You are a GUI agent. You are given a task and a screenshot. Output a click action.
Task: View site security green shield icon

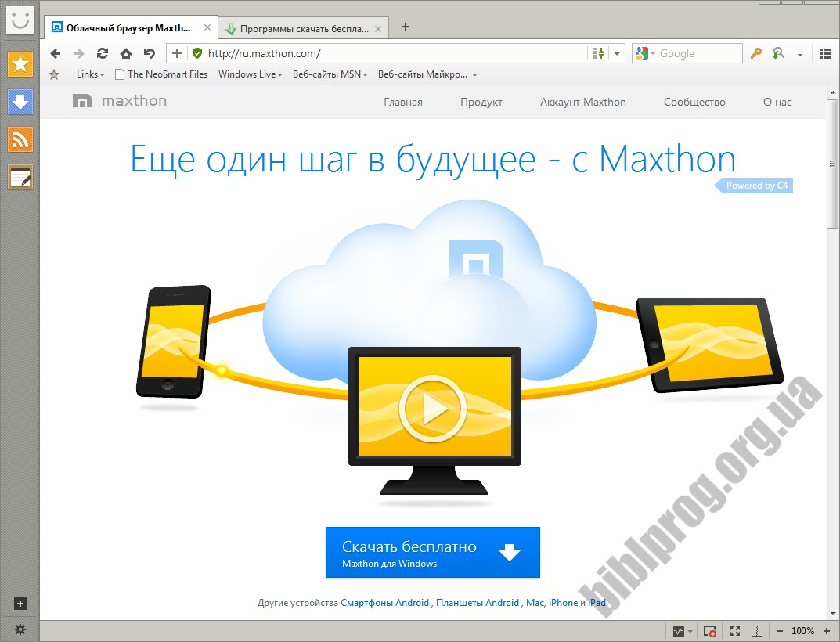point(197,53)
